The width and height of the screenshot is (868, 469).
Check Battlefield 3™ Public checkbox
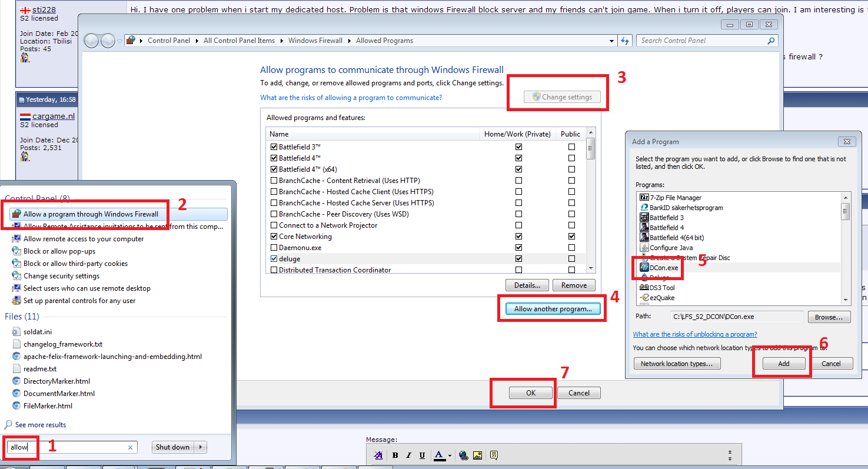click(571, 147)
